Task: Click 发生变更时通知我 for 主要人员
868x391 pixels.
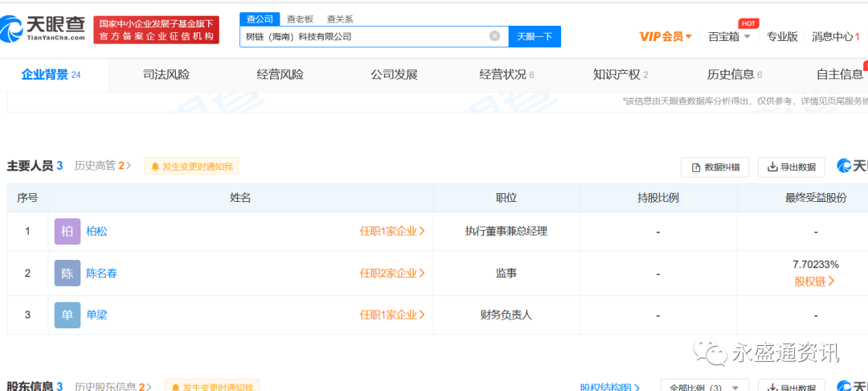Action: [191, 167]
